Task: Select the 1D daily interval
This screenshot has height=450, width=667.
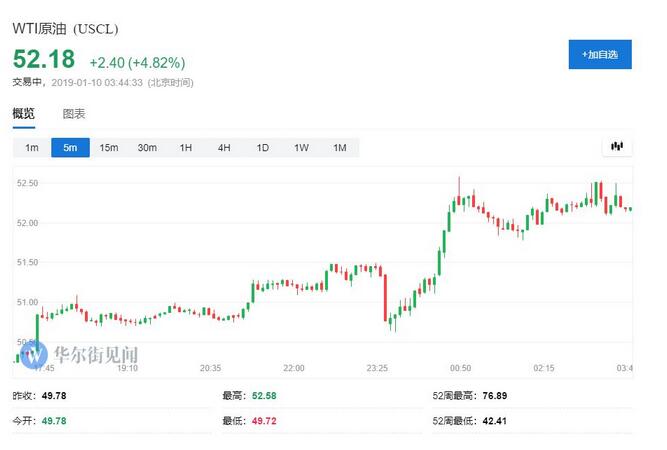Action: tap(263, 148)
